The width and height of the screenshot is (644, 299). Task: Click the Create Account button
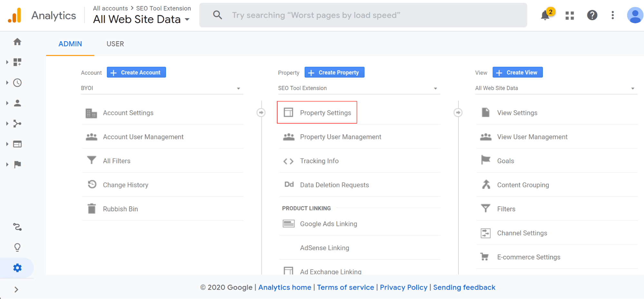coord(136,72)
